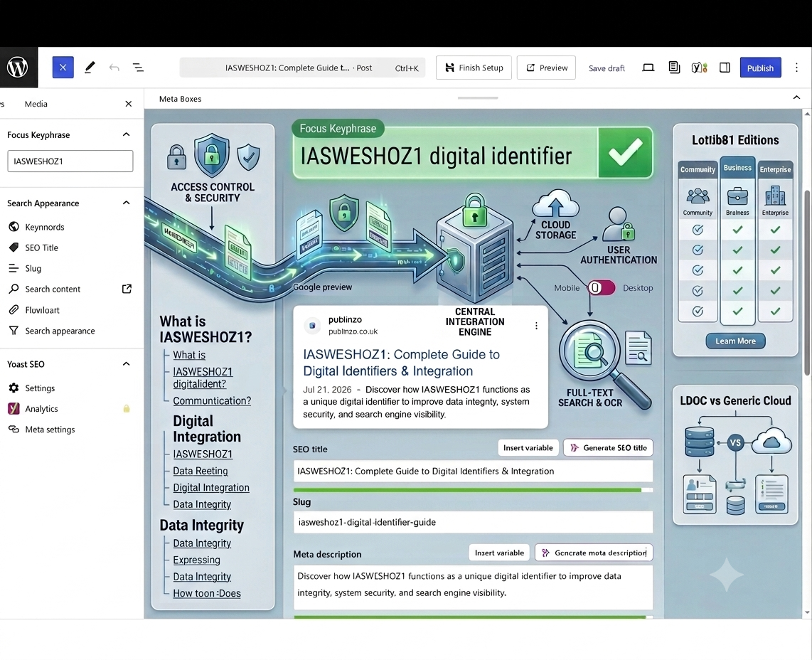The height and width of the screenshot is (660, 812).
Task: Open Google preview three-dot menu
Action: (x=536, y=326)
